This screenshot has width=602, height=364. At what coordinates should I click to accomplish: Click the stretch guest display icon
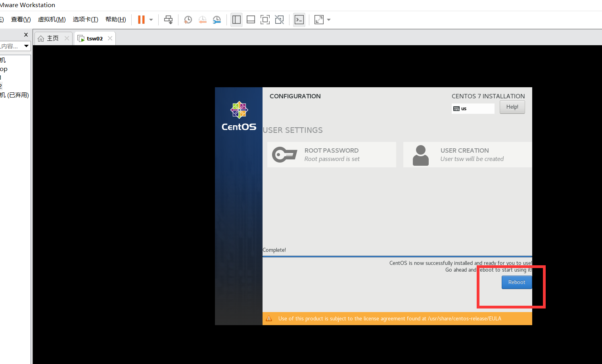click(x=319, y=19)
